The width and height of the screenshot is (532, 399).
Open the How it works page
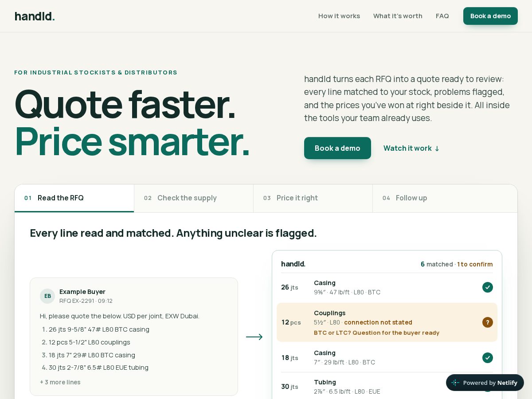(339, 16)
